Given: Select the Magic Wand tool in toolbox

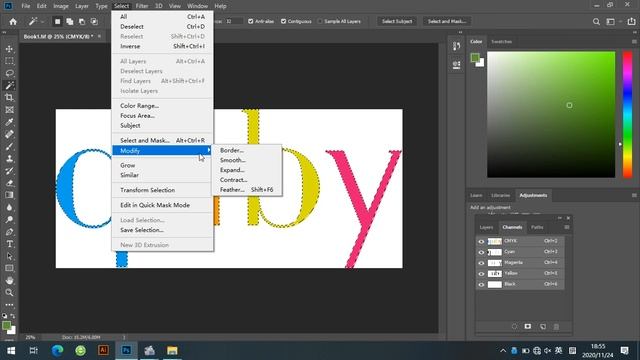Looking at the screenshot, I should click(x=9, y=85).
